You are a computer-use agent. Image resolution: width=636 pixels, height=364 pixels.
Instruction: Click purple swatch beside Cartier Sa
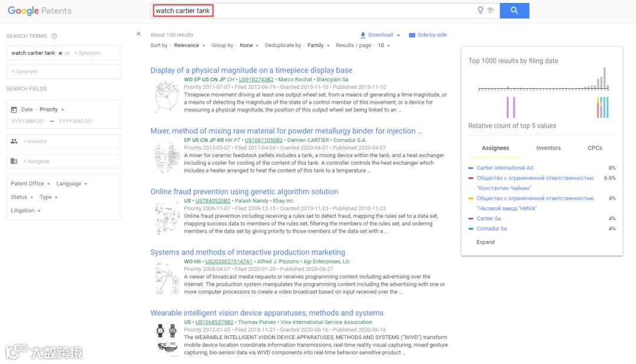[471, 219]
